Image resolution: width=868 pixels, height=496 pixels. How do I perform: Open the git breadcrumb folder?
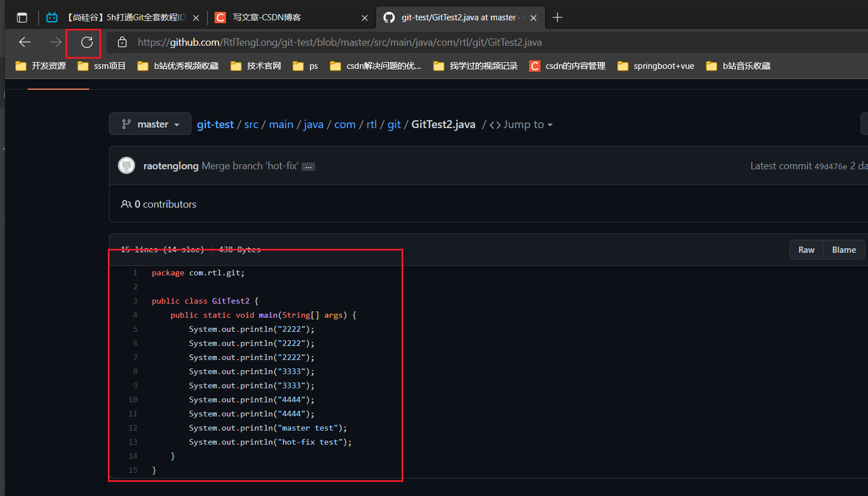[x=394, y=124]
